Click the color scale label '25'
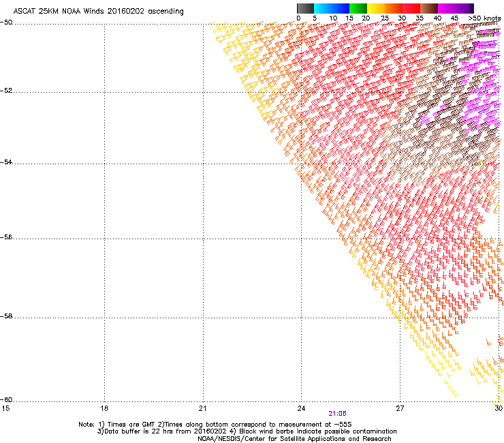504x443 pixels. [385, 18]
